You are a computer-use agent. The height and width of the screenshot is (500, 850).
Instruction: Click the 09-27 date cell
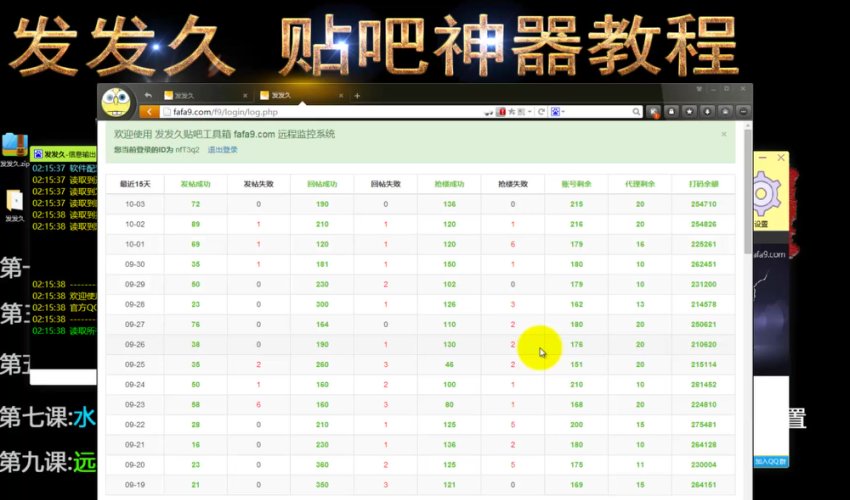click(135, 324)
